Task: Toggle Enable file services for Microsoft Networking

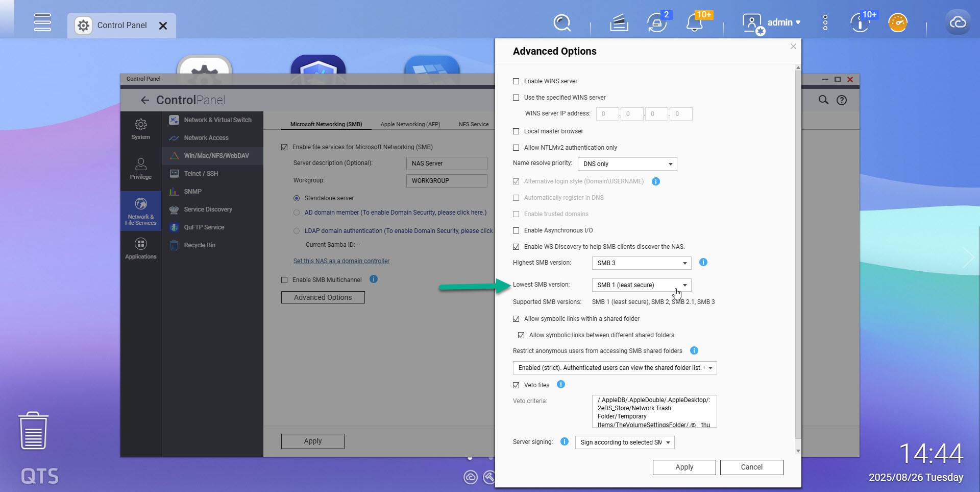Action: pyautogui.click(x=284, y=147)
